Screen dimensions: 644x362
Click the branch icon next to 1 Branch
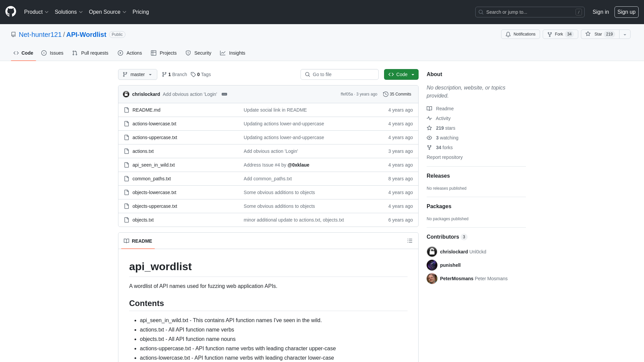point(164,74)
